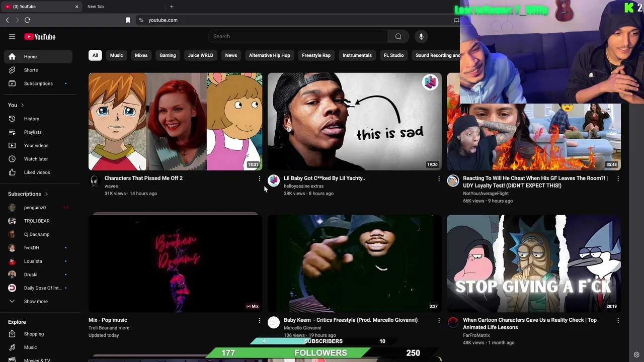Select Alternative Hip Hop chip
The height and width of the screenshot is (362, 644).
coord(269,55)
